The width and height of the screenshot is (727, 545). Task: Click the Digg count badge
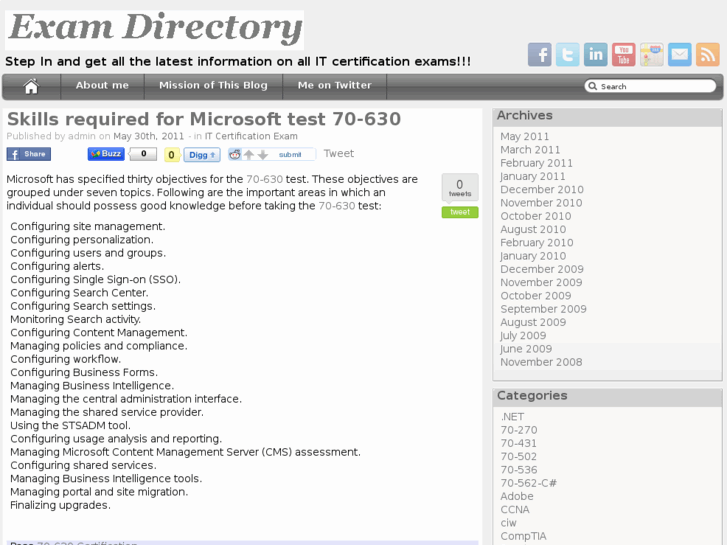pyautogui.click(x=172, y=155)
